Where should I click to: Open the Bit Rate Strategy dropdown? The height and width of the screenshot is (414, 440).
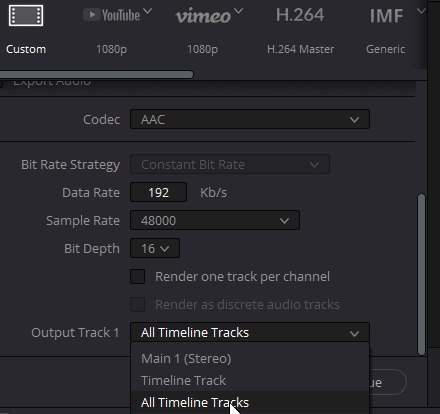230,164
